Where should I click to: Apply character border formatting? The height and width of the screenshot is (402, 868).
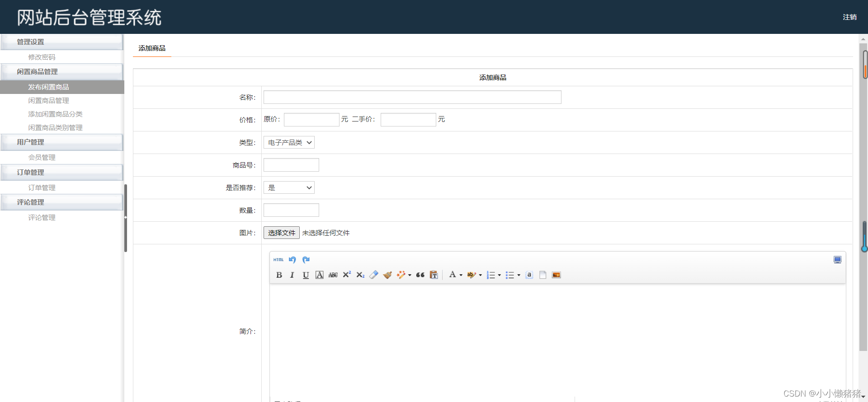320,275
